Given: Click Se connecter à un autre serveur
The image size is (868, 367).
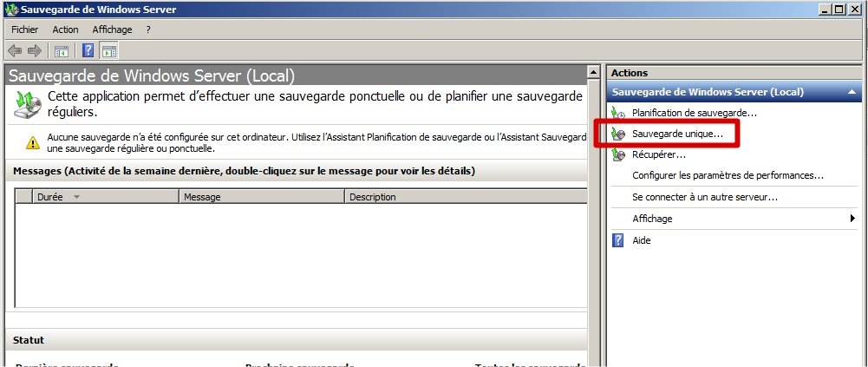Looking at the screenshot, I should click(704, 197).
